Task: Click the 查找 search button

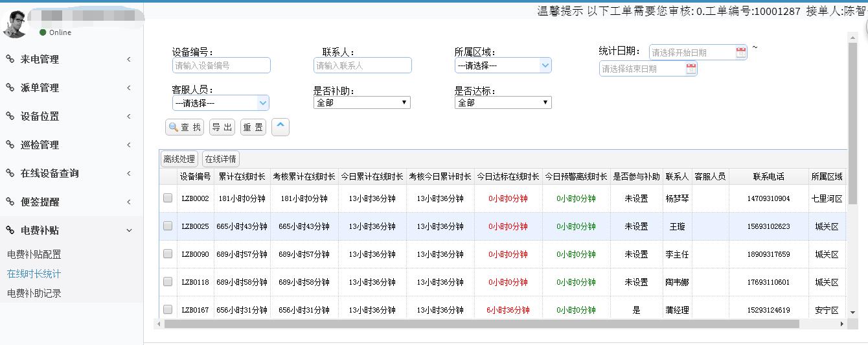Action: click(x=185, y=127)
